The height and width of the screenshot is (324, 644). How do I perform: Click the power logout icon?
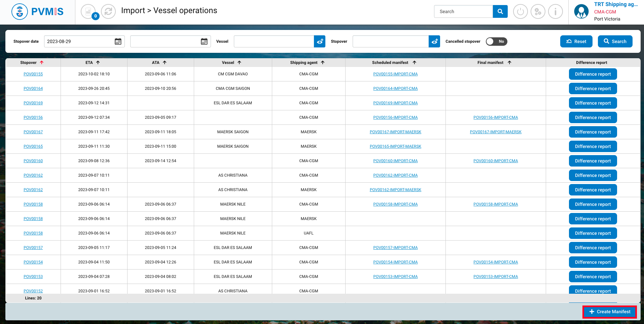(520, 12)
